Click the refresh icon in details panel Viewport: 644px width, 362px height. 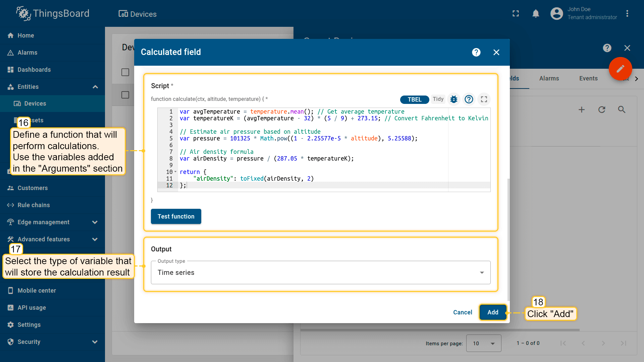pos(602,110)
